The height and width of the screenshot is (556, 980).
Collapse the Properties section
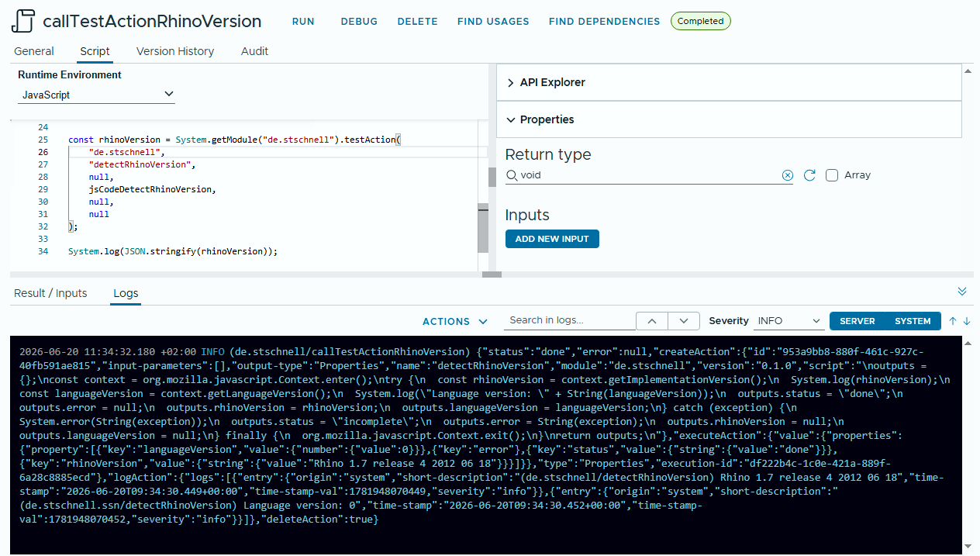tap(729, 119)
